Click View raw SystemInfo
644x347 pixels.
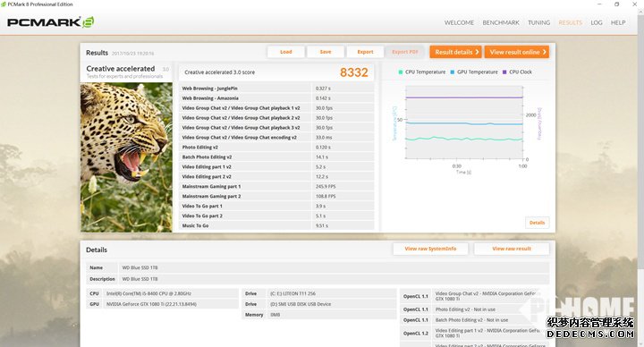430,249
